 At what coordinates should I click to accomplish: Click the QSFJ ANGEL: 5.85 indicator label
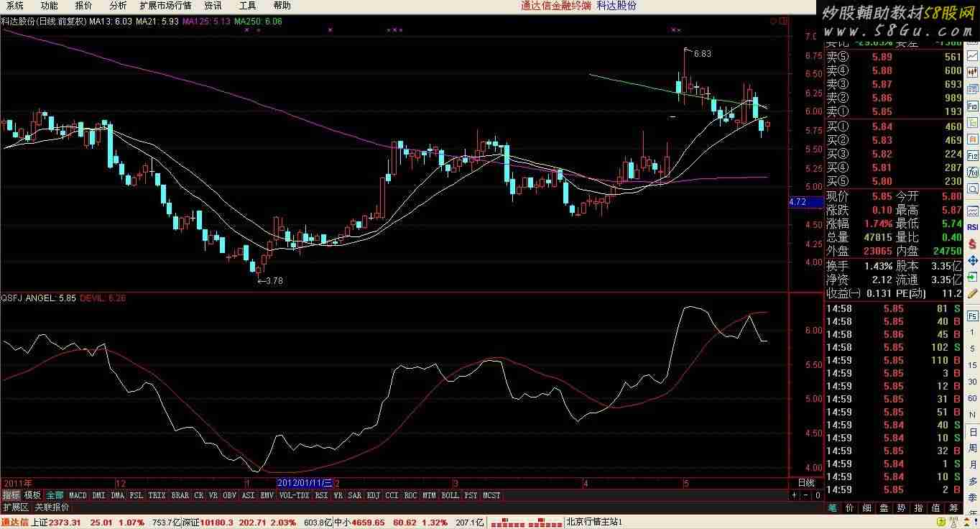[38, 298]
